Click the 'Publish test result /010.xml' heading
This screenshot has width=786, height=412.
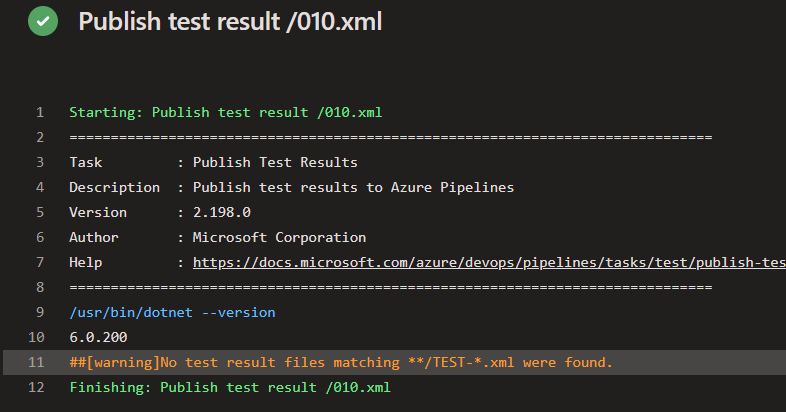pyautogui.click(x=230, y=22)
